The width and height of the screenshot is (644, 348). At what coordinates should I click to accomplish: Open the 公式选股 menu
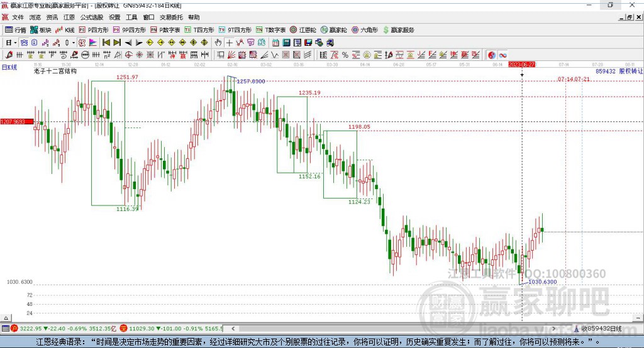92,17
